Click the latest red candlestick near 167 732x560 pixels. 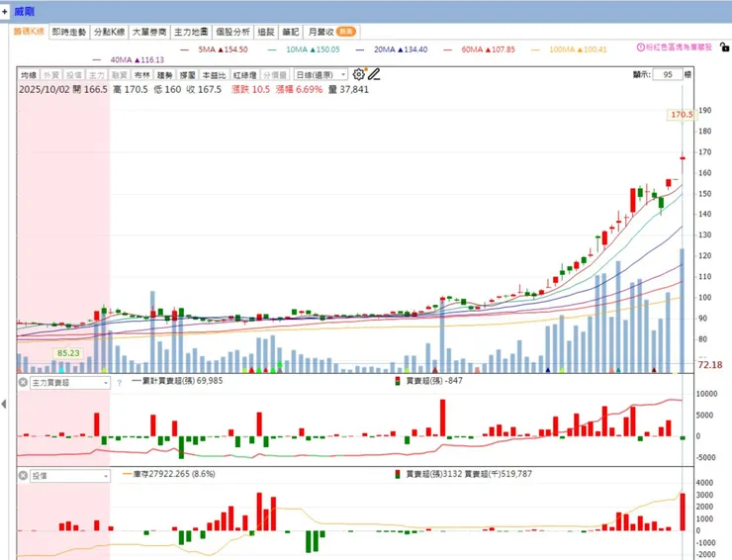(x=683, y=158)
